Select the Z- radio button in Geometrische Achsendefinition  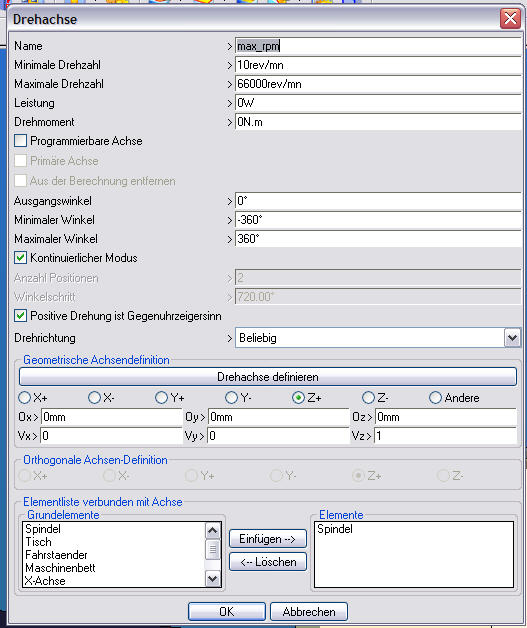tap(368, 398)
